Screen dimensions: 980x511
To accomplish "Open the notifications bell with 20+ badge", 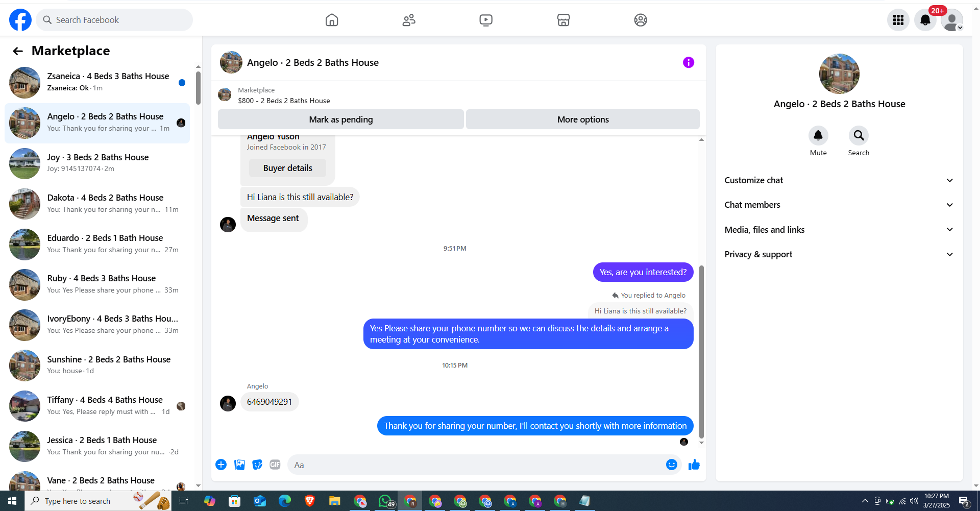I will pyautogui.click(x=925, y=20).
